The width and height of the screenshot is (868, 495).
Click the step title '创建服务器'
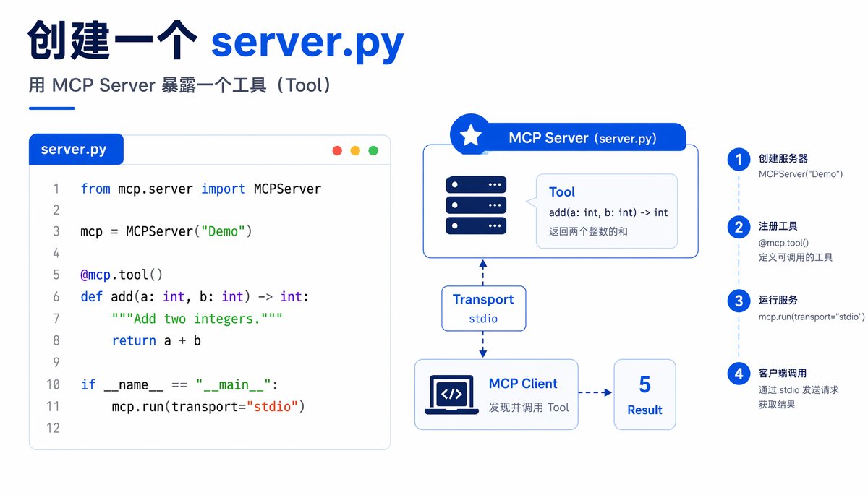(783, 158)
